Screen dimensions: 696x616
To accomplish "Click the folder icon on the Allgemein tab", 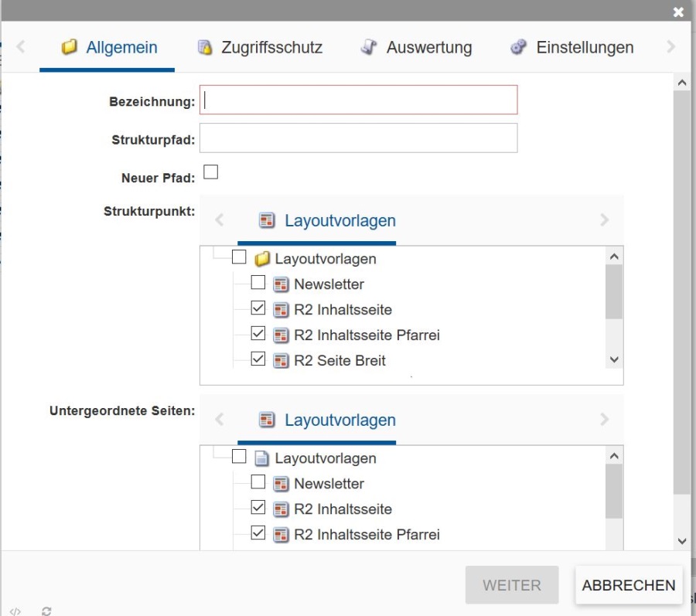I will tap(70, 46).
